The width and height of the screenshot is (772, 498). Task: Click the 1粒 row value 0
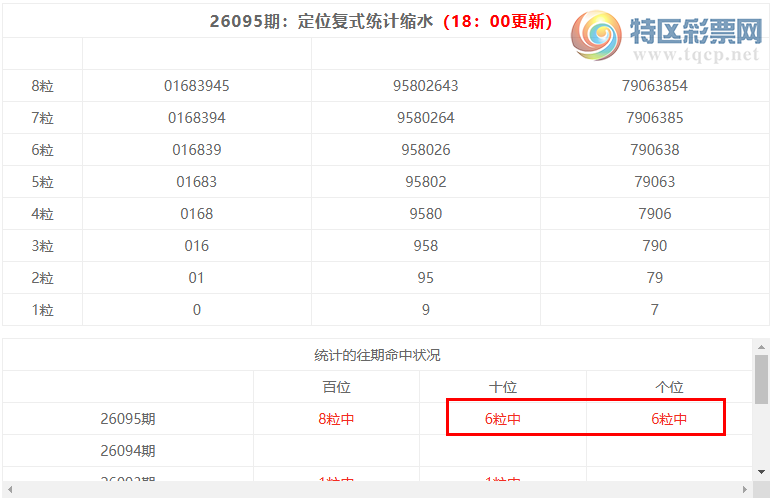point(197,310)
